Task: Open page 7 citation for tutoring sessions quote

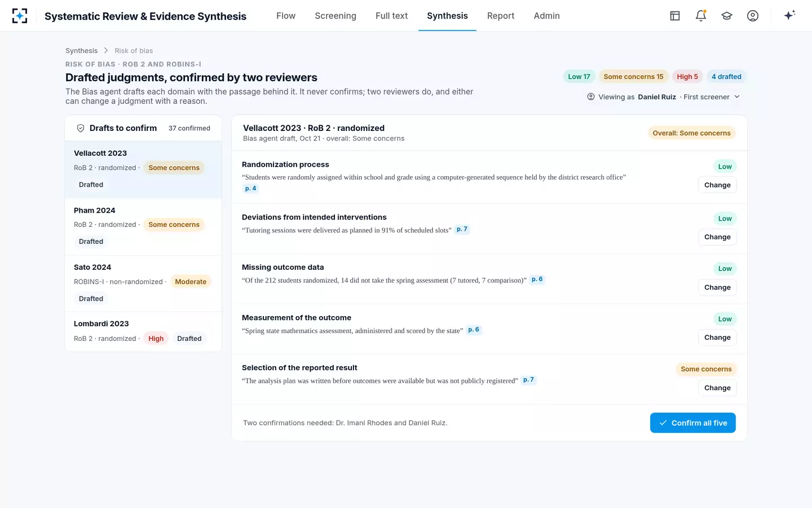Action: coord(462,229)
